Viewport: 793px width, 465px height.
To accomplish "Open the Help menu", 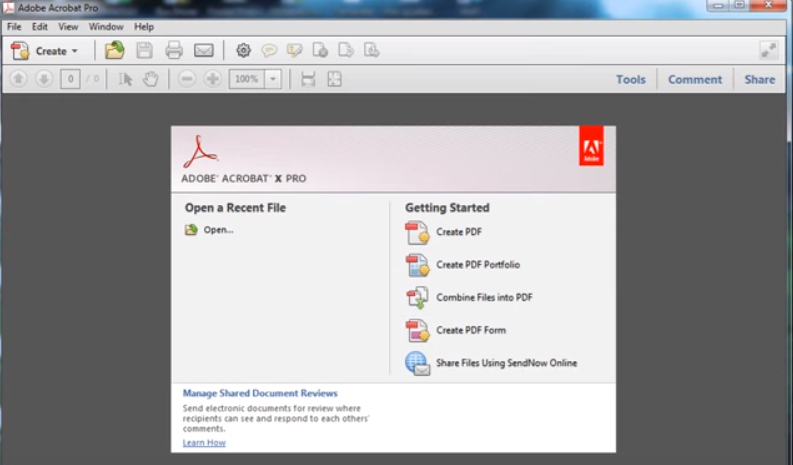I will click(x=144, y=27).
